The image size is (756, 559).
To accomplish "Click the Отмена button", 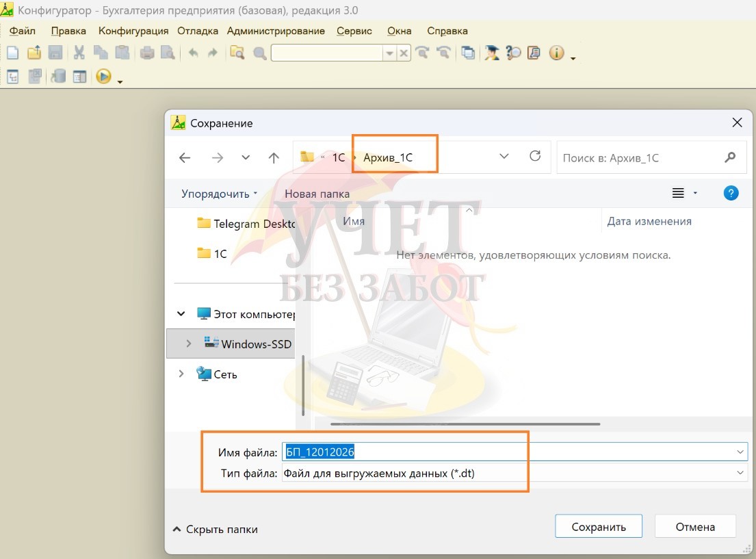I will coord(695,527).
